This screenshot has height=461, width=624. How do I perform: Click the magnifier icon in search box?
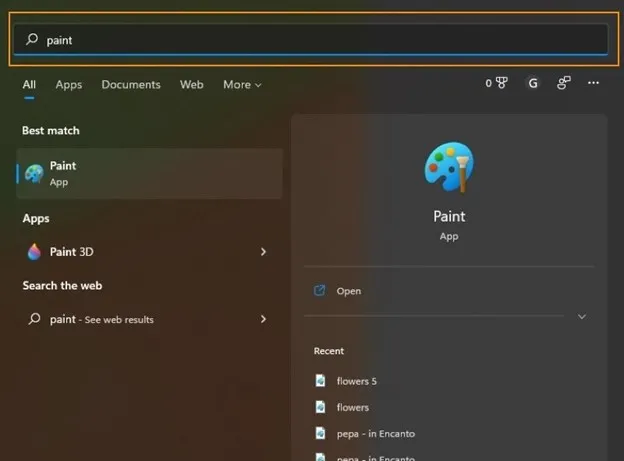pos(32,40)
